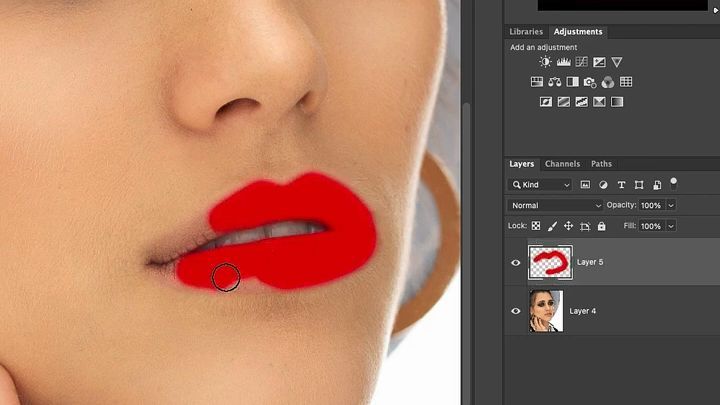Hide Layer 5 visibility
This screenshot has width=720, height=405.
(516, 263)
